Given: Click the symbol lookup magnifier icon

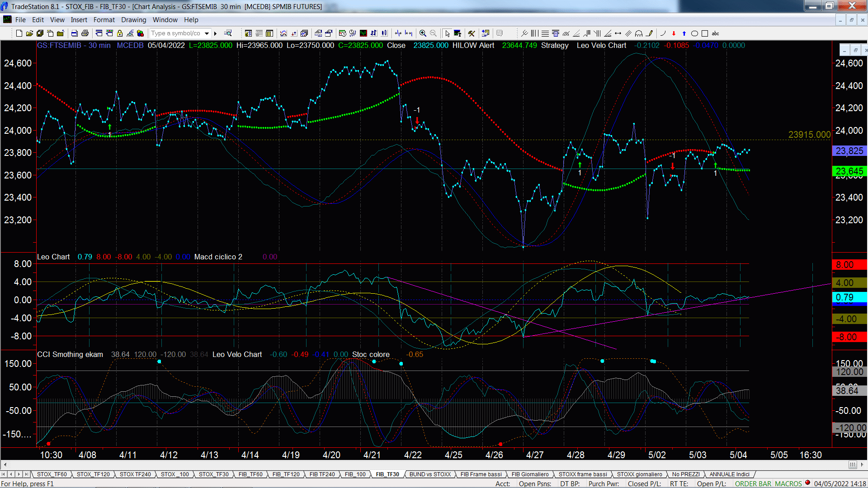Looking at the screenshot, I should click(x=228, y=33).
